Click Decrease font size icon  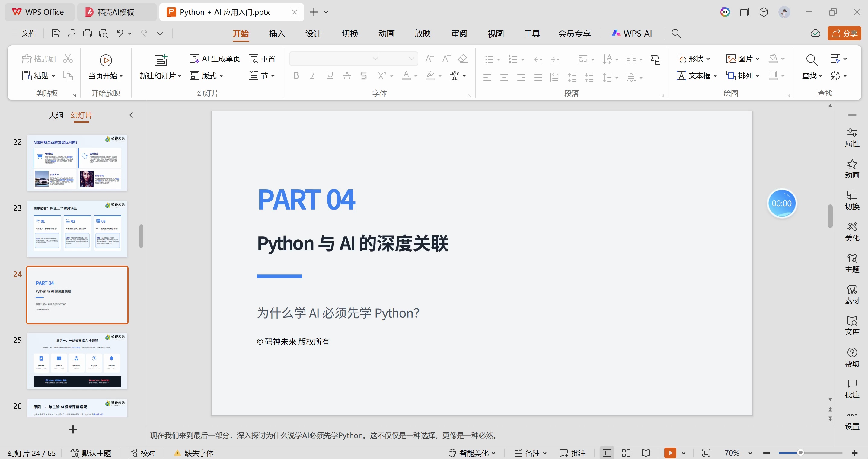[x=446, y=59]
